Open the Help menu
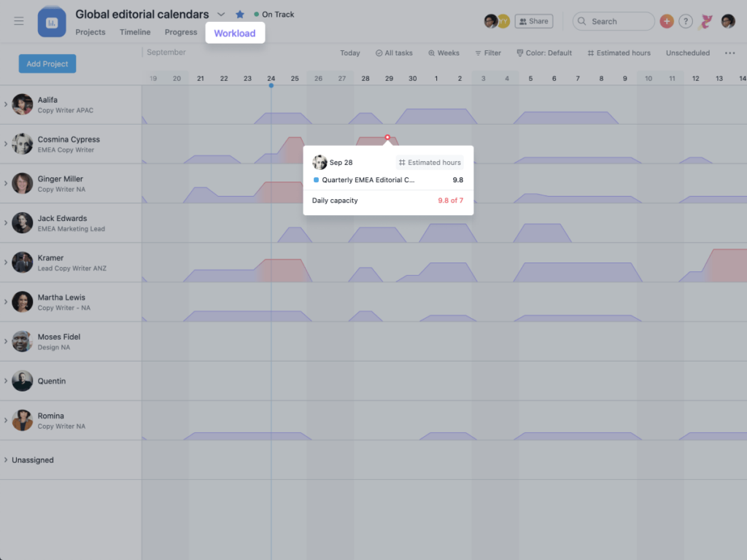 click(x=685, y=21)
